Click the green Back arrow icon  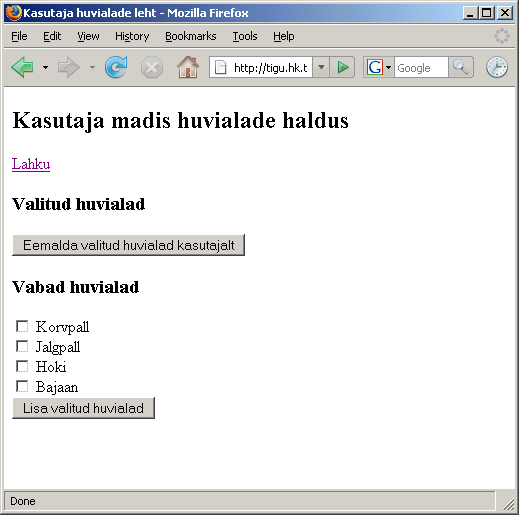click(22, 67)
